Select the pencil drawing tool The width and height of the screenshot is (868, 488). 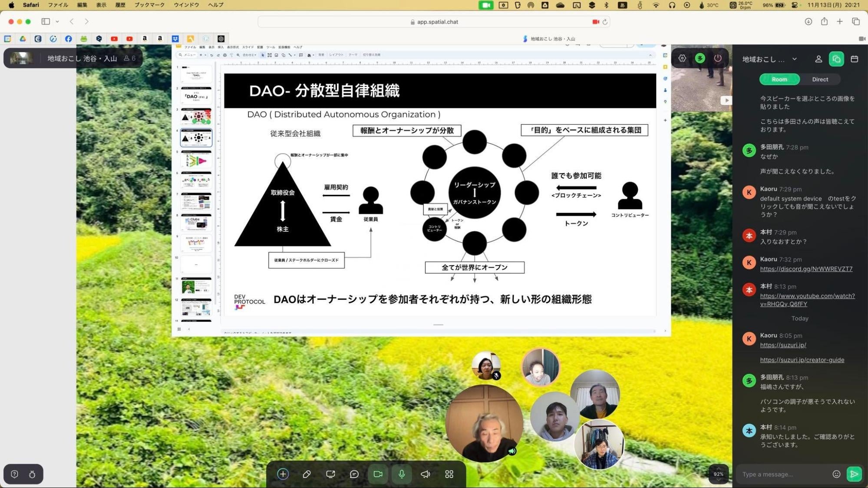tap(307, 474)
